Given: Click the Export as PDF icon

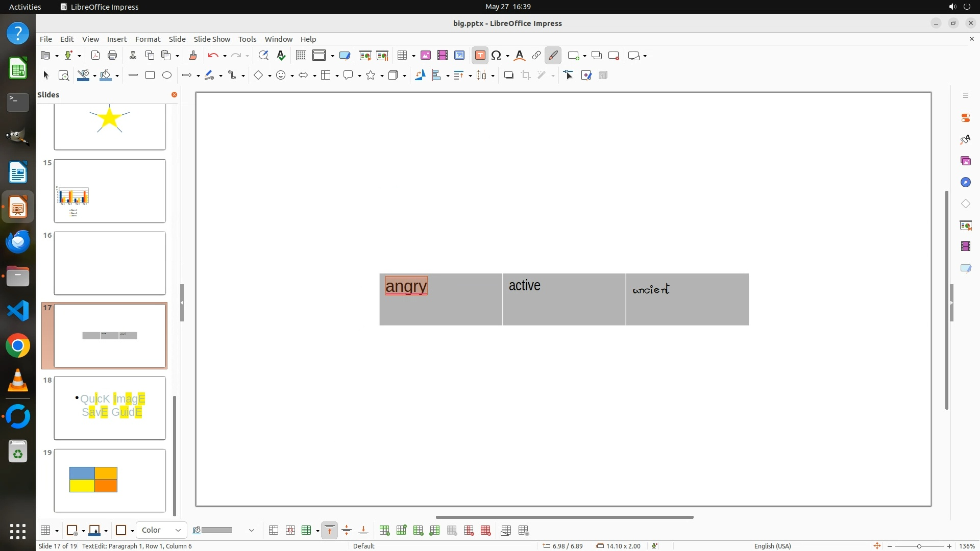Looking at the screenshot, I should (95, 56).
